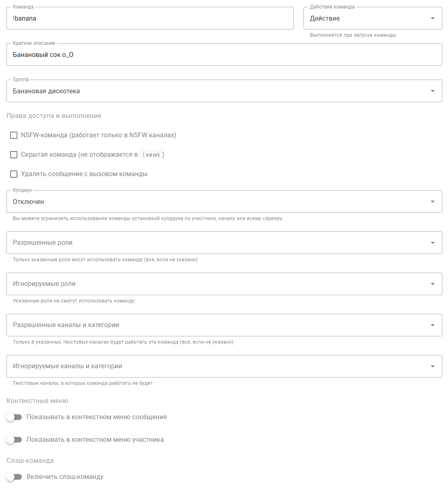The image size is (448, 491).
Task: Click the arrow icon in Кулдаун field
Action: tap(433, 201)
